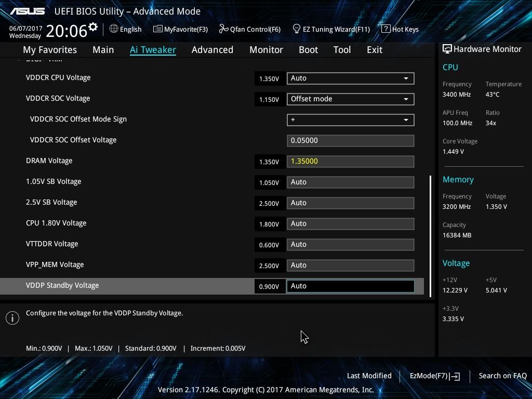The height and width of the screenshot is (399, 532).
Task: Click the settings gear next to the clock
Action: point(93,27)
